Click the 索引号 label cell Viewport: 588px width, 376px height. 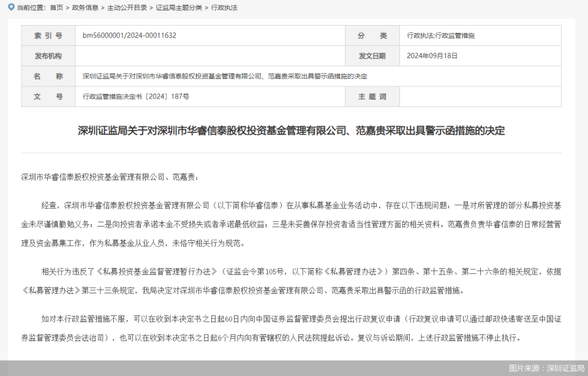(48, 36)
